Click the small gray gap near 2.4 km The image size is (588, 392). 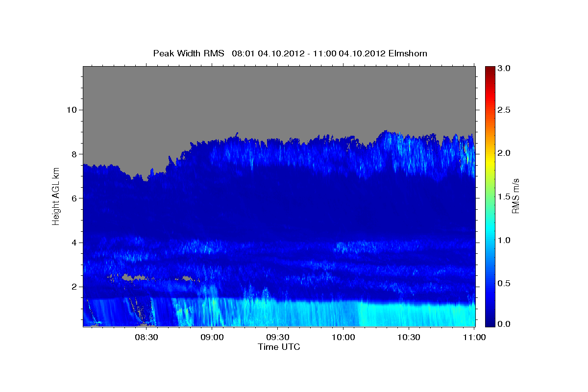135,277
